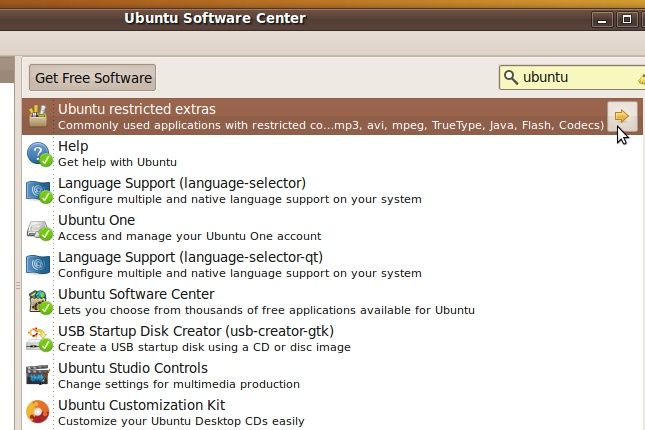Click the Get Free Software button

point(93,78)
